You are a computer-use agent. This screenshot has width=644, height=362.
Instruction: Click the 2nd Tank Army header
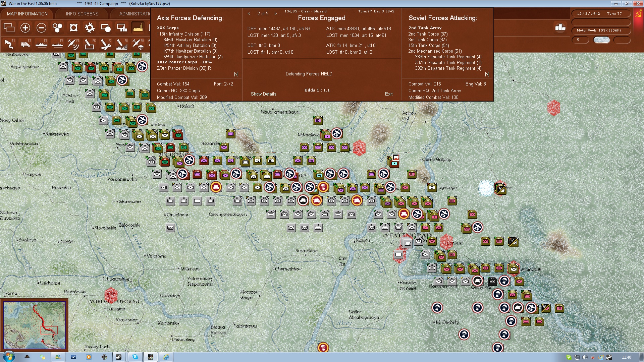[x=425, y=28]
